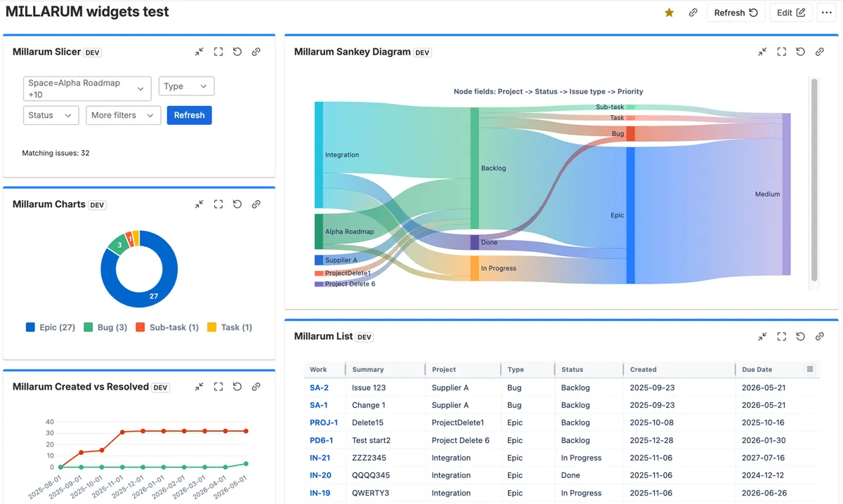Copy link for Sankey Diagram gadget
This screenshot has height=504, width=843.
coord(819,52)
